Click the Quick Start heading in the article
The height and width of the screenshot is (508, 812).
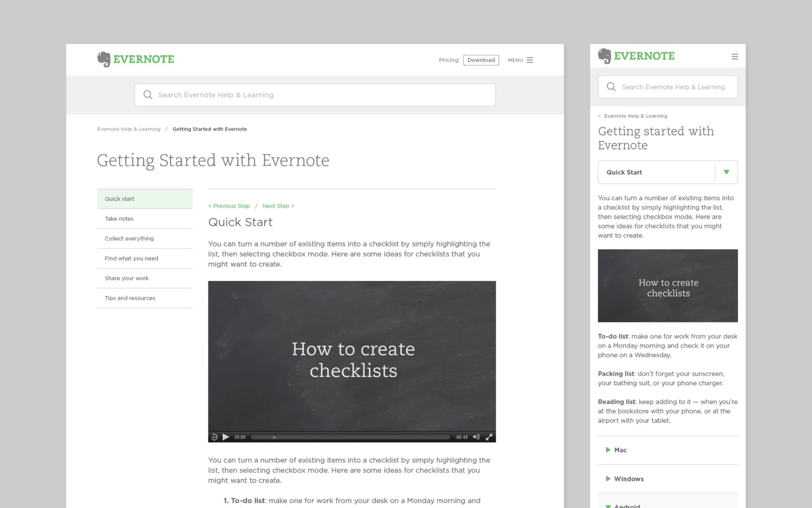point(240,222)
